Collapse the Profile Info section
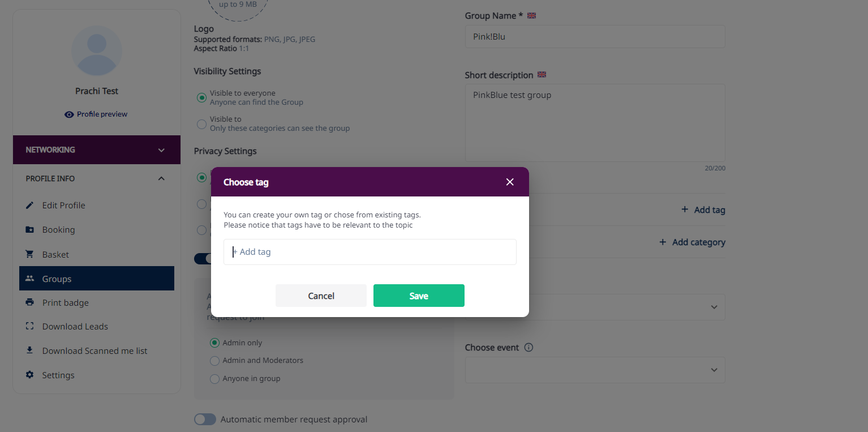This screenshot has height=432, width=868. pos(161,178)
